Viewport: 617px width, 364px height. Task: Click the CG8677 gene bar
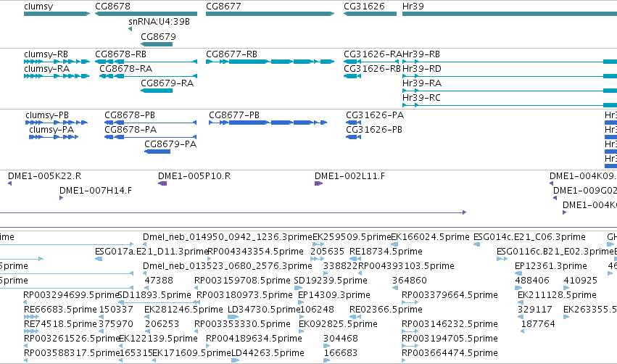coord(270,14)
